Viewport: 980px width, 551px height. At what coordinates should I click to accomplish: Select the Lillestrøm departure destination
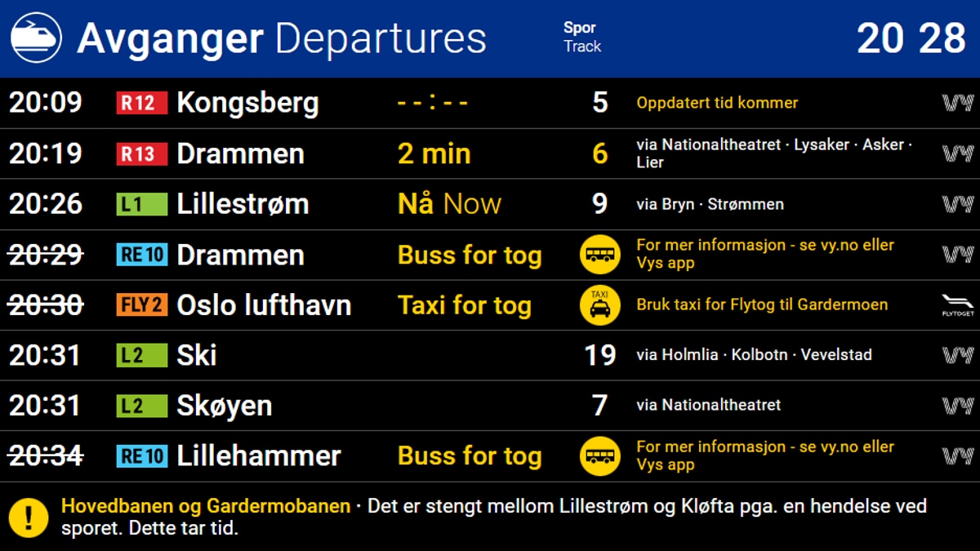243,204
